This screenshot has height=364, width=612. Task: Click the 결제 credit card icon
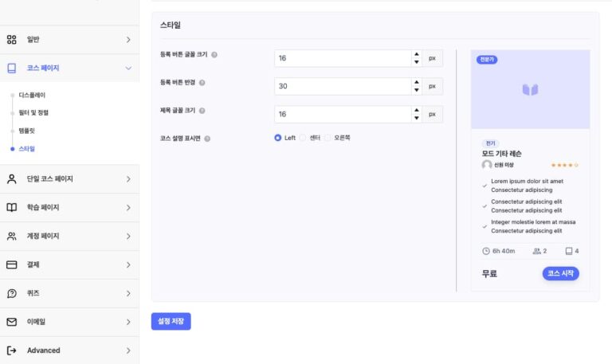point(12,264)
